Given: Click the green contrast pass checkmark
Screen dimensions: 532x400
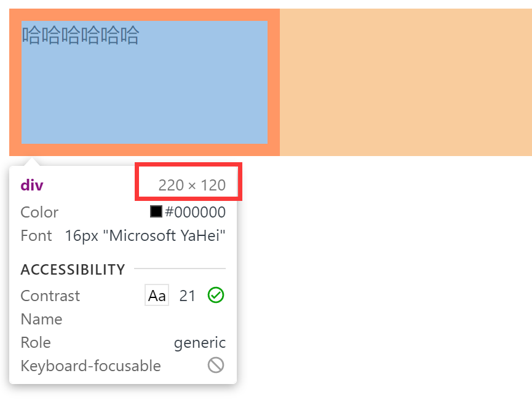Looking at the screenshot, I should tap(216, 296).
